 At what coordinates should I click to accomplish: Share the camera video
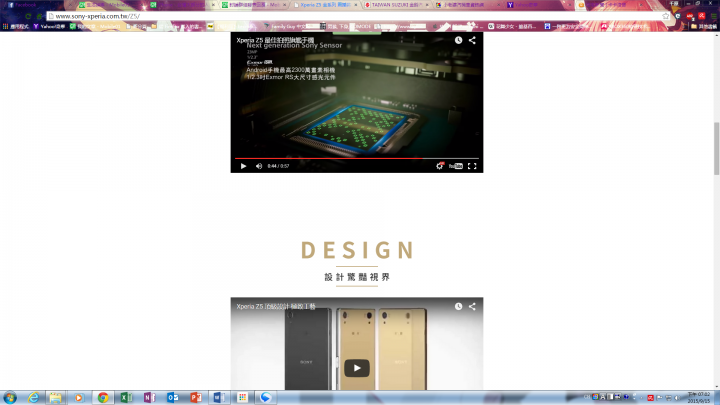tap(472, 40)
